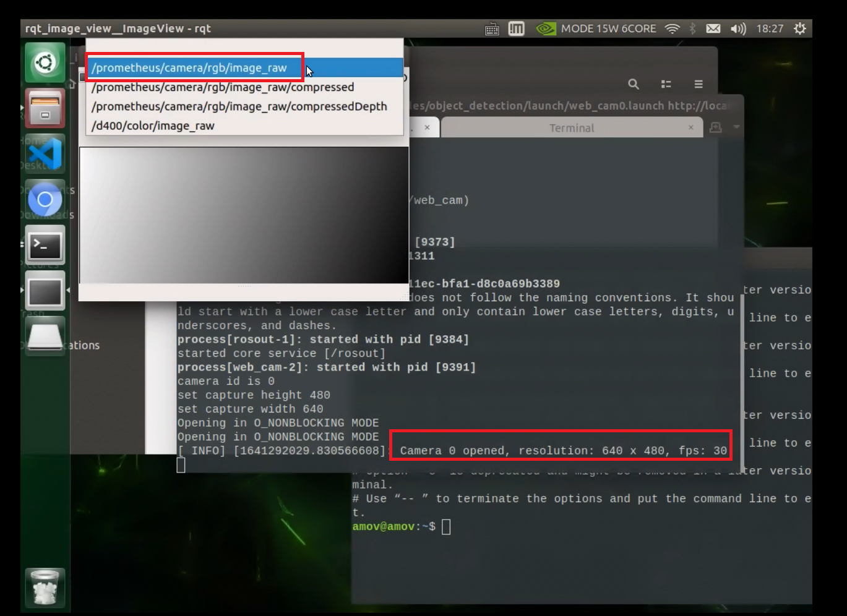This screenshot has width=847, height=616.
Task: Open Trash from the launcher
Action: click(x=45, y=588)
